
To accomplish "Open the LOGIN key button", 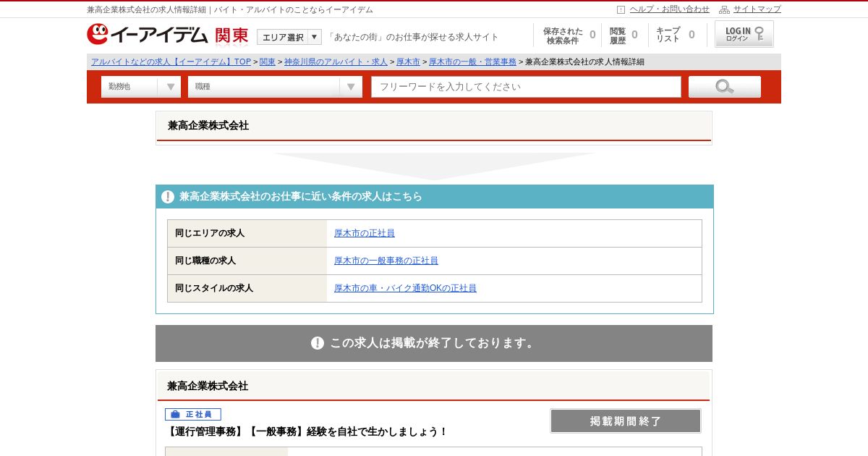I will tap(744, 34).
